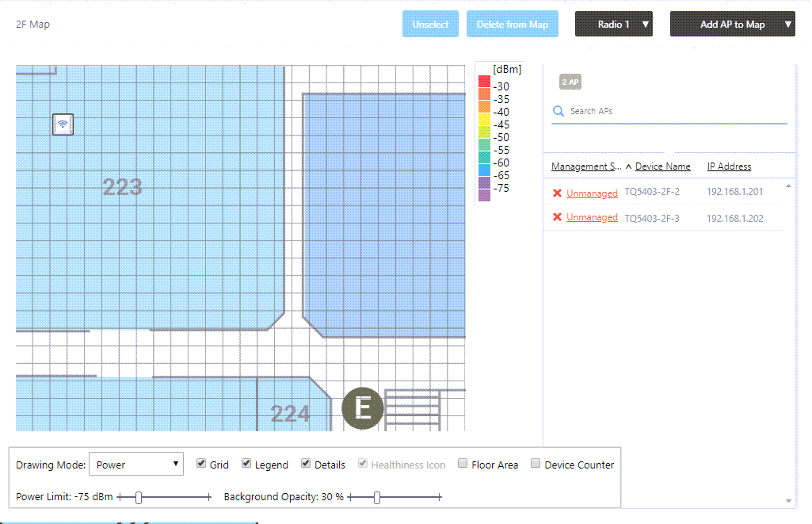Sort by IP Address column header

coord(729,166)
